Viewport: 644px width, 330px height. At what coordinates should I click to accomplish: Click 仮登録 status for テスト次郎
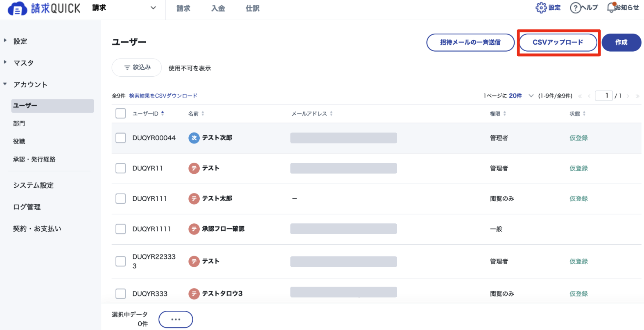[x=578, y=138]
